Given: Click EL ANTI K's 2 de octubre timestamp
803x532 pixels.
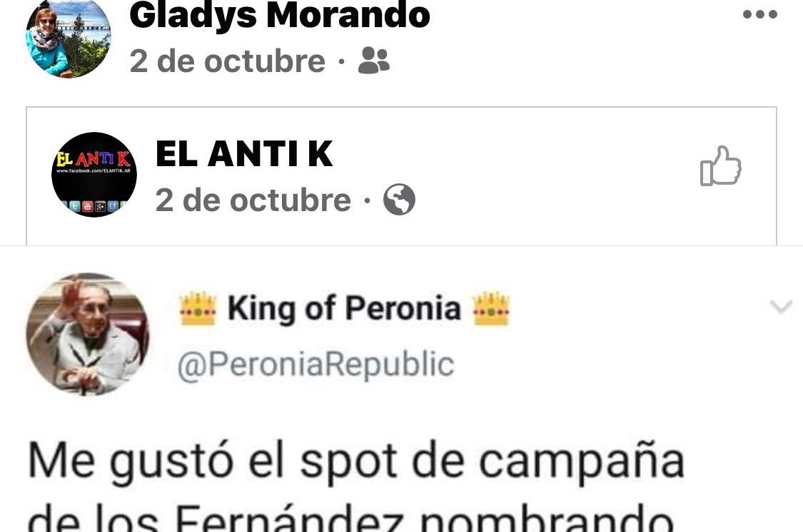Looking at the screenshot, I should 253,200.
